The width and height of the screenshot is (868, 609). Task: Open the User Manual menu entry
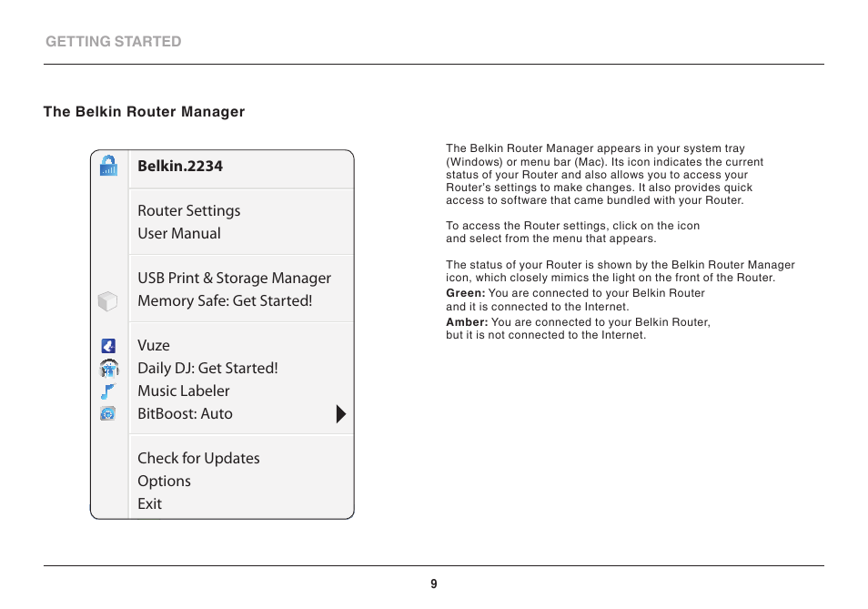pos(179,234)
